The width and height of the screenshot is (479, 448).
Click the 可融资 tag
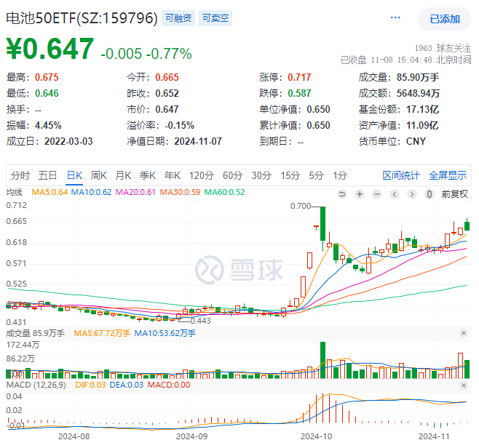tap(178, 18)
